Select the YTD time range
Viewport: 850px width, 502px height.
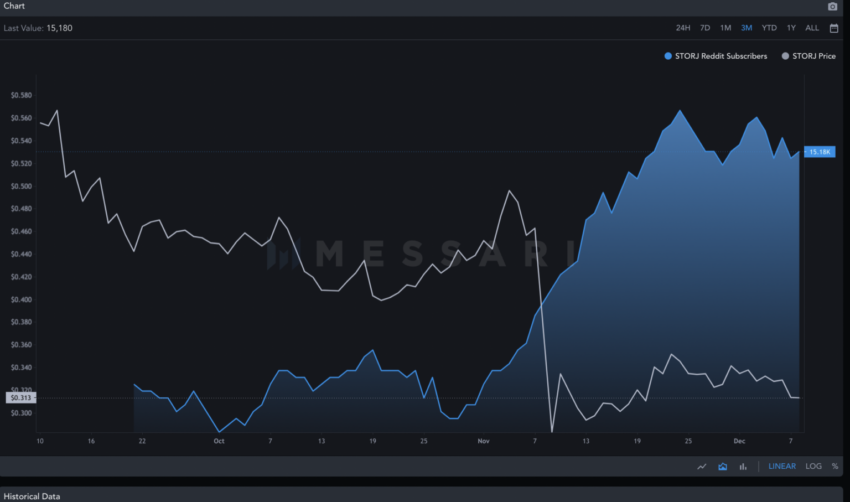tap(769, 28)
